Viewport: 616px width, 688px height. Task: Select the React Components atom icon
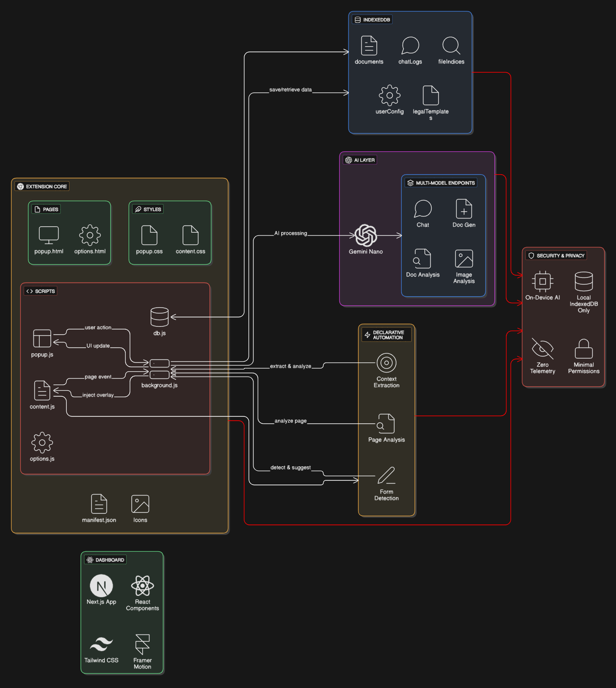[143, 586]
